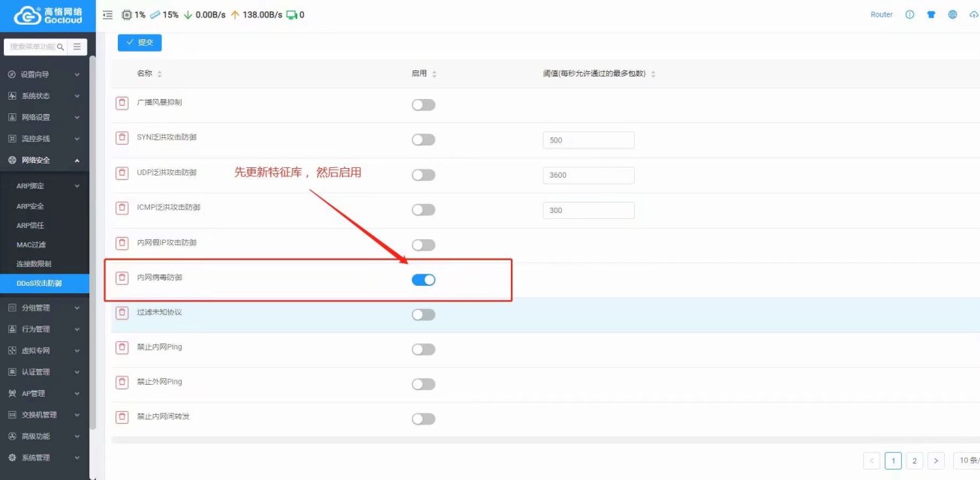The width and height of the screenshot is (980, 480).
Task: Turn on 禁止外网Ping toggle
Action: tap(423, 384)
